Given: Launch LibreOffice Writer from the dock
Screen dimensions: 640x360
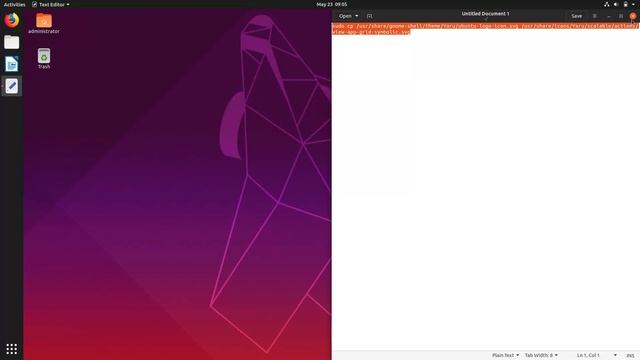Looking at the screenshot, I should tap(11, 64).
